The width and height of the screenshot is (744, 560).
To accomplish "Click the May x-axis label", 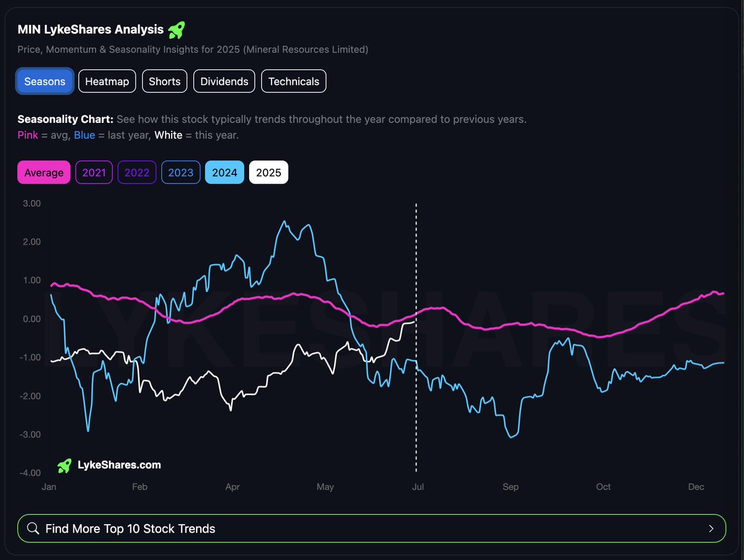I will click(x=325, y=487).
